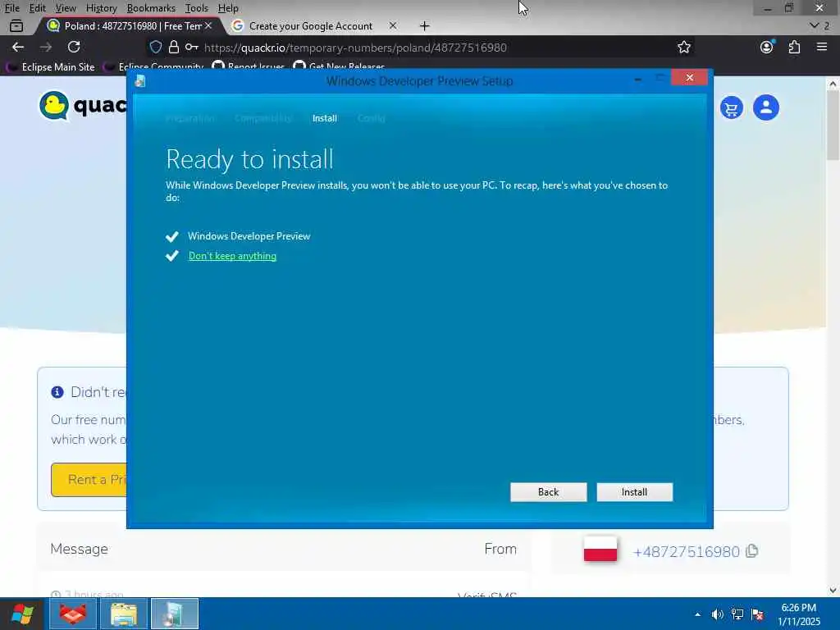The height and width of the screenshot is (630, 840).
Task: Click the Install button in setup
Action: (x=634, y=492)
